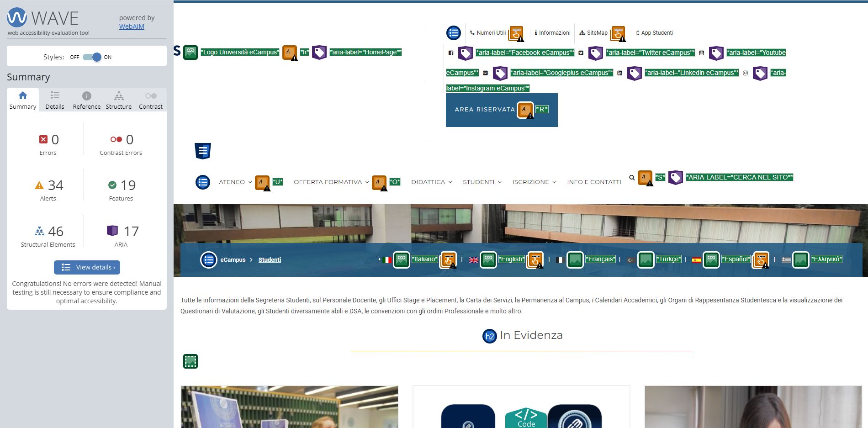The height and width of the screenshot is (428, 868).
Task: Open the third In Evidenza photo card
Action: 753,407
